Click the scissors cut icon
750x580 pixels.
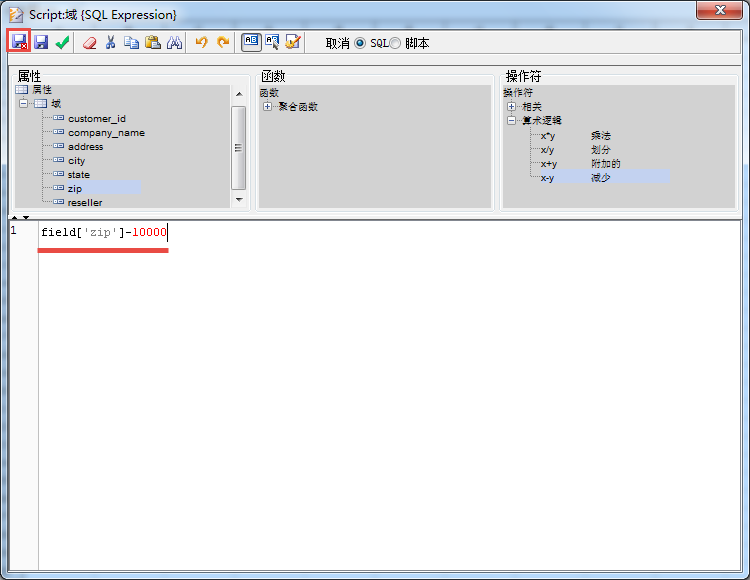click(110, 43)
